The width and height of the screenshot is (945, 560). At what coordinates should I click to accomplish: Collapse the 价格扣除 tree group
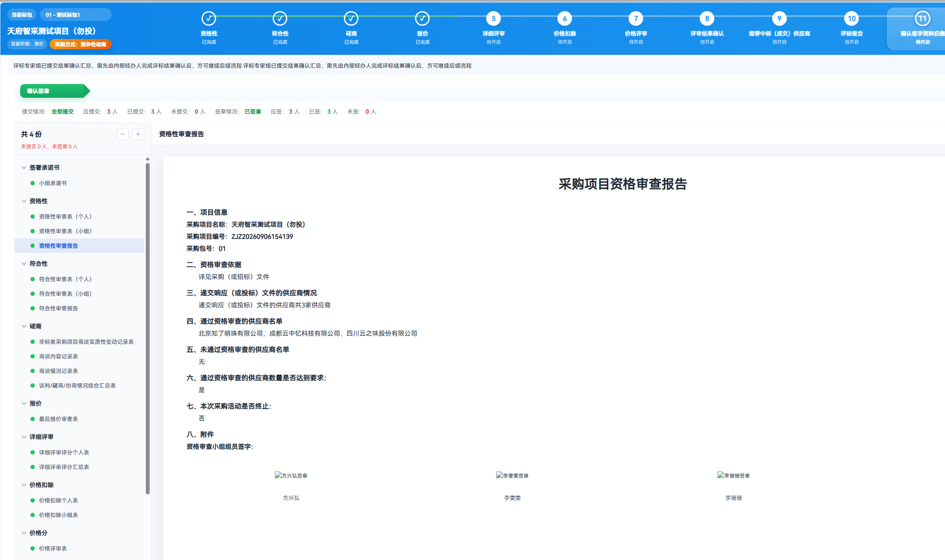[x=24, y=485]
